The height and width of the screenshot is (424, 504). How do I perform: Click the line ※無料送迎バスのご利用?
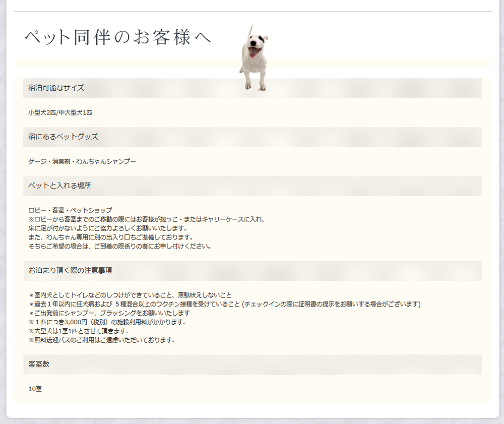[x=102, y=340]
